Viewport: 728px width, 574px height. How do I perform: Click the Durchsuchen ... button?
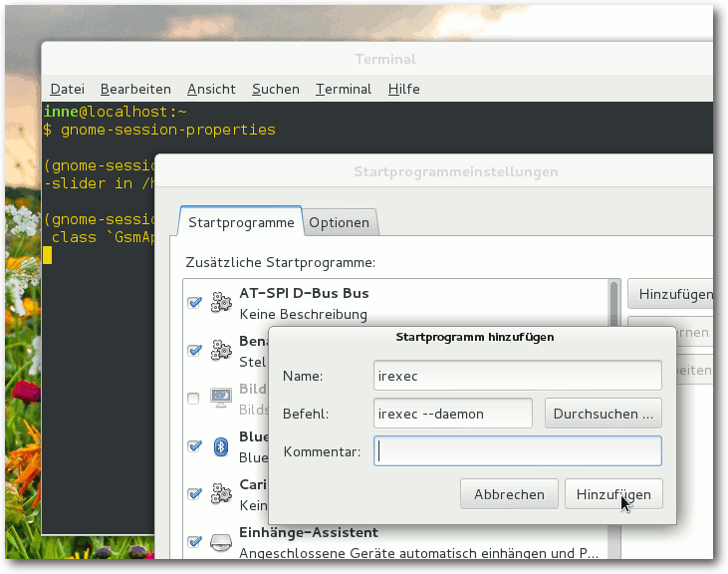tap(604, 414)
